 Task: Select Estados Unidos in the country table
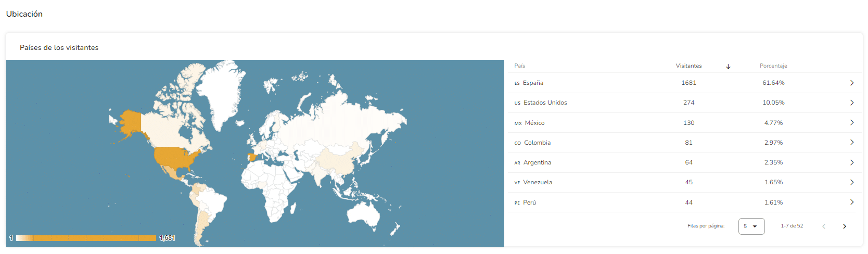click(x=545, y=103)
